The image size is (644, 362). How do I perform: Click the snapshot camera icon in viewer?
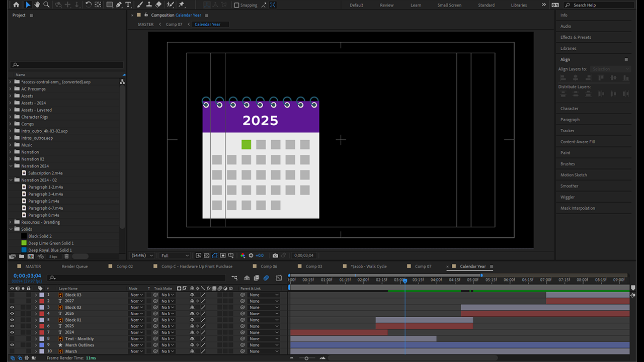(x=275, y=255)
